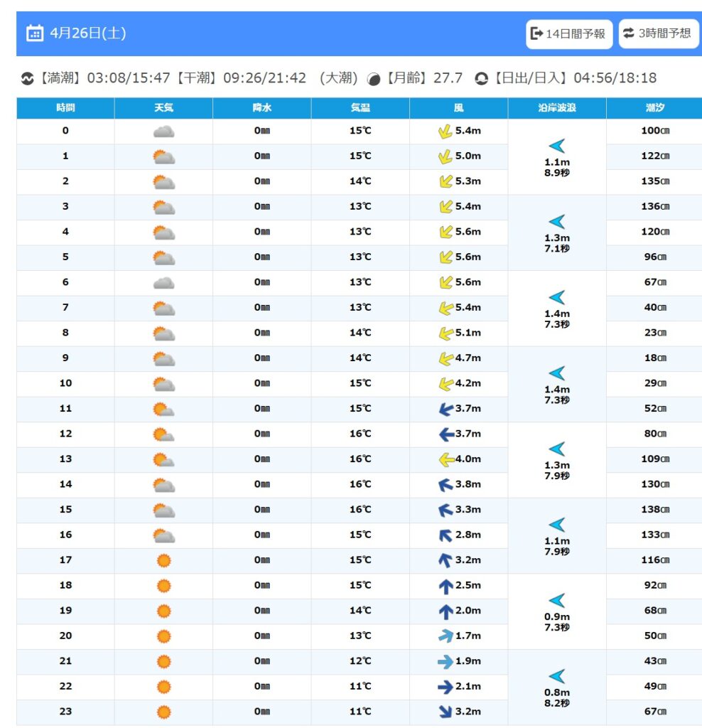Click the low tide times 09:26/21:42
This screenshot has width=702, height=728.
(264, 78)
